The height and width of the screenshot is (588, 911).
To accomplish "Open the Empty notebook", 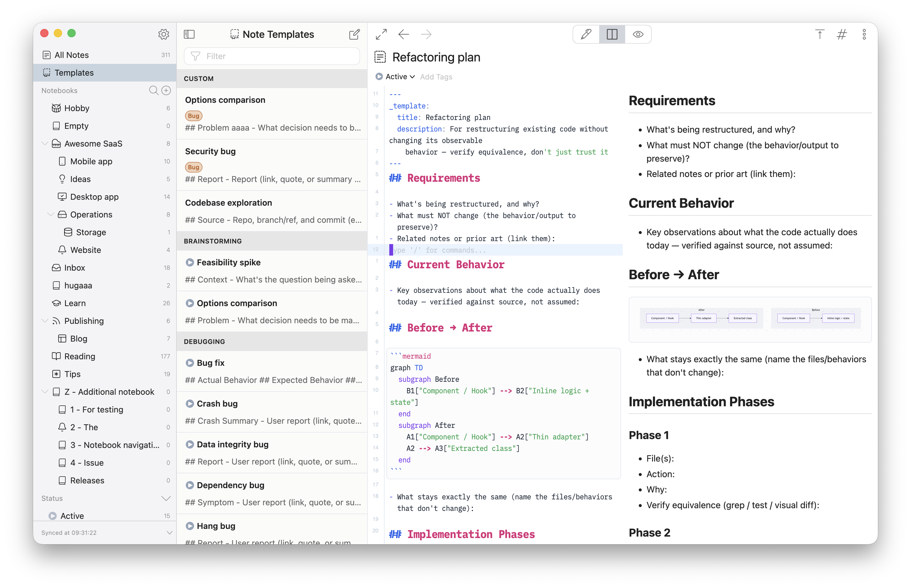I will point(105,126).
